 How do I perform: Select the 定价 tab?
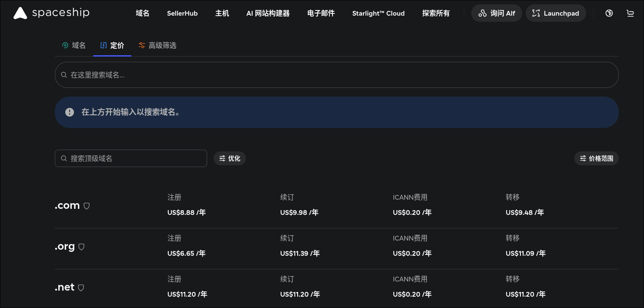point(112,45)
